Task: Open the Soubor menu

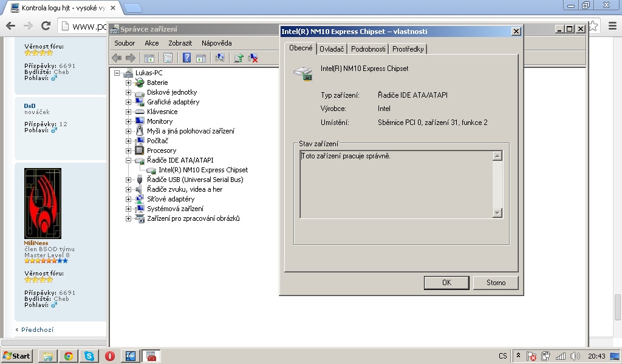Action: [125, 43]
